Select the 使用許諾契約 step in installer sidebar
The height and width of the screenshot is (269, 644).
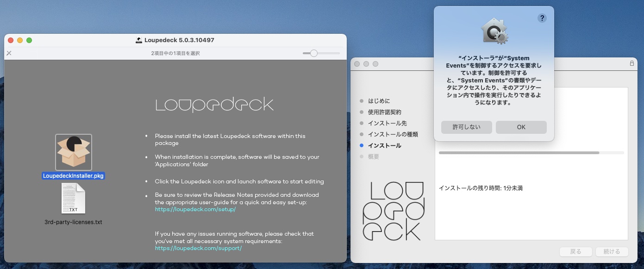(x=384, y=112)
